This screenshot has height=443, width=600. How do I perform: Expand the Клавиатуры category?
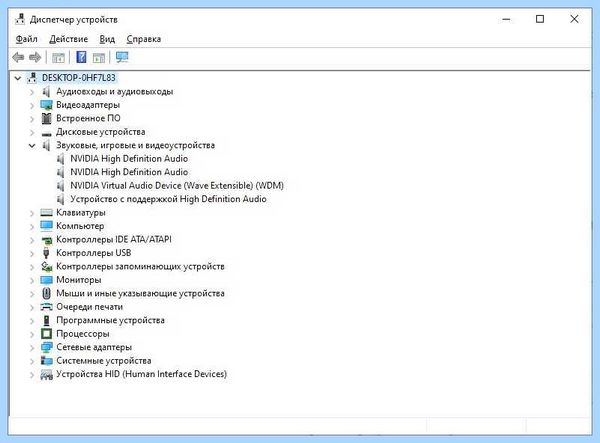click(x=32, y=213)
